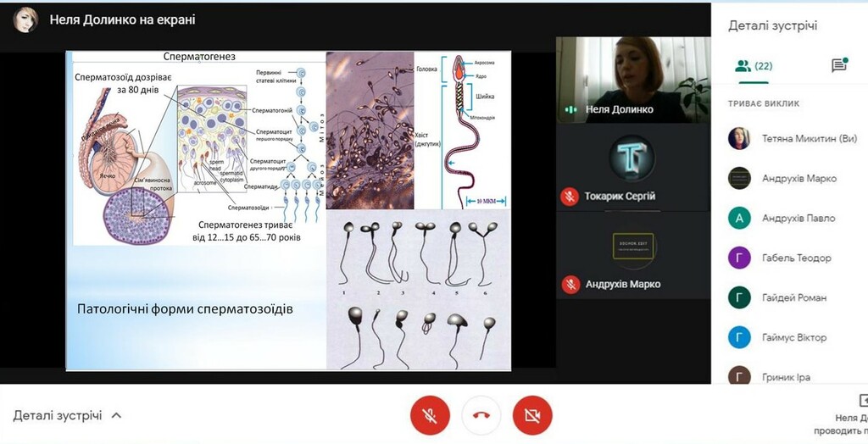Click the muted mic icon on Токарик Сергій's tile
This screenshot has height=444, width=868.
point(570,197)
